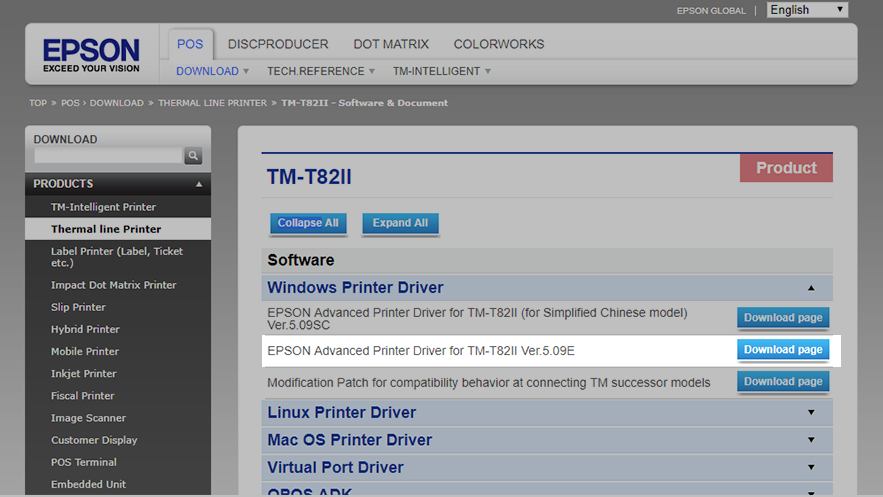This screenshot has width=883, height=497.
Task: Click the Mac OS Printer Driver heading text
Action: (349, 440)
